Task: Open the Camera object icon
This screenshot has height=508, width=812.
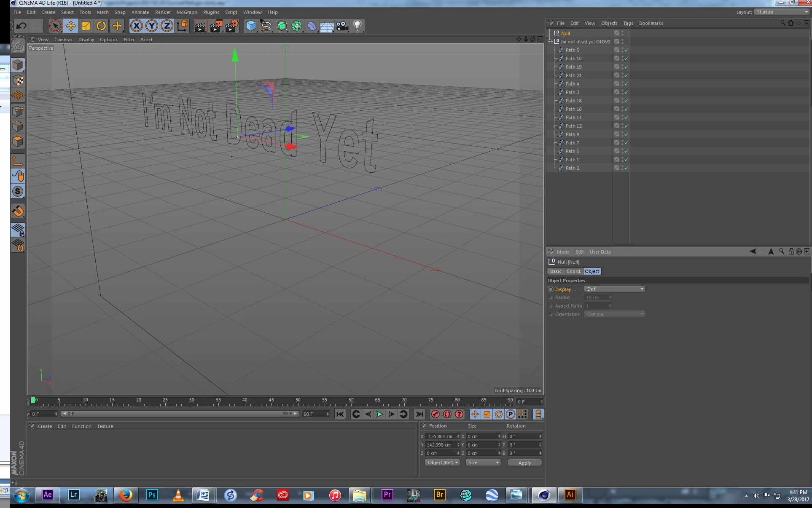Action: [342, 26]
